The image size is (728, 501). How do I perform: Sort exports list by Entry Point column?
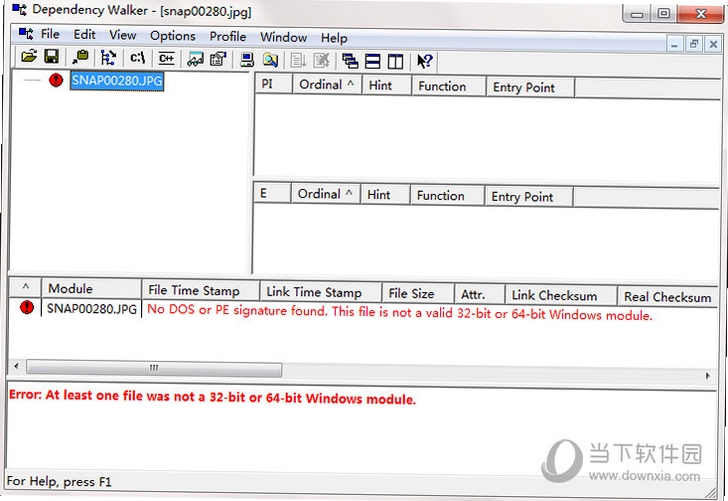tap(529, 197)
